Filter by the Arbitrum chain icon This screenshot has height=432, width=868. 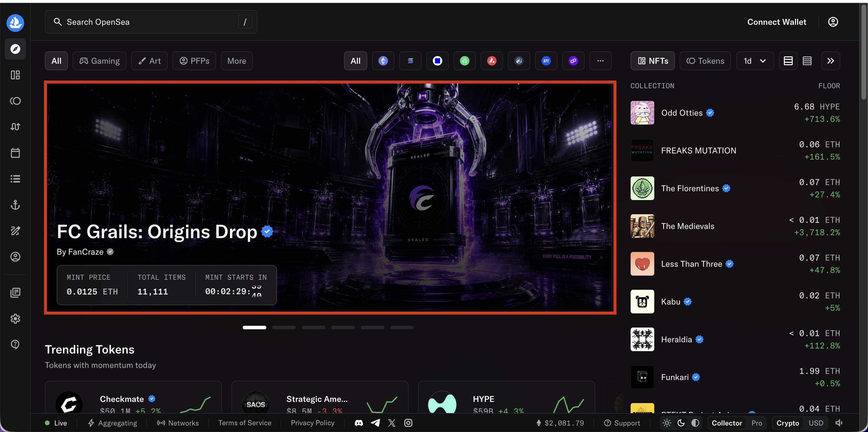pyautogui.click(x=519, y=60)
